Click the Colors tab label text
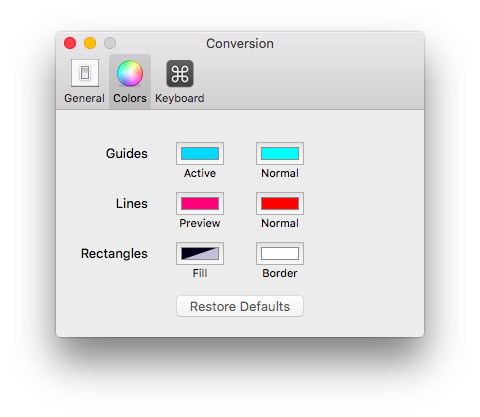The width and height of the screenshot is (480, 417). (130, 98)
